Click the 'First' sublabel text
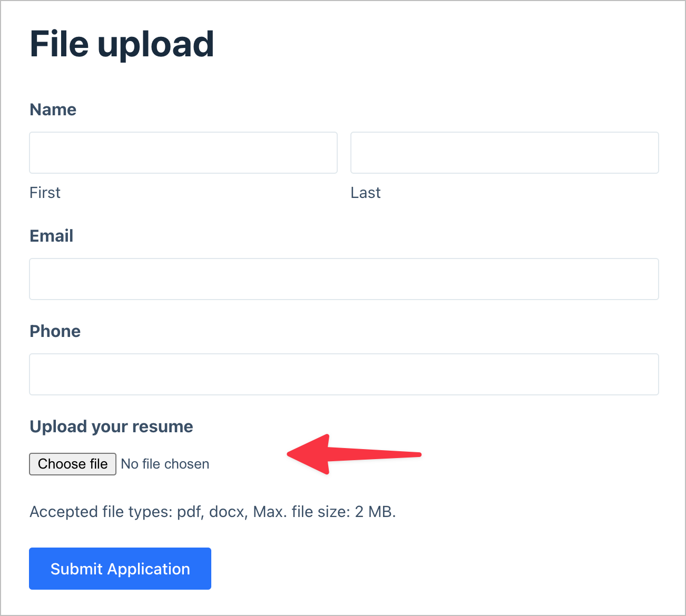Viewport: 686px width, 616px height. 45,193
